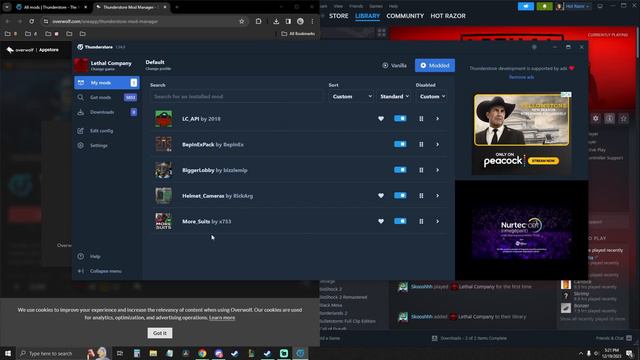Image resolution: width=640 pixels, height=360 pixels.
Task: Click drag handle icon on Helmet_Cameras row
Action: 421,196
